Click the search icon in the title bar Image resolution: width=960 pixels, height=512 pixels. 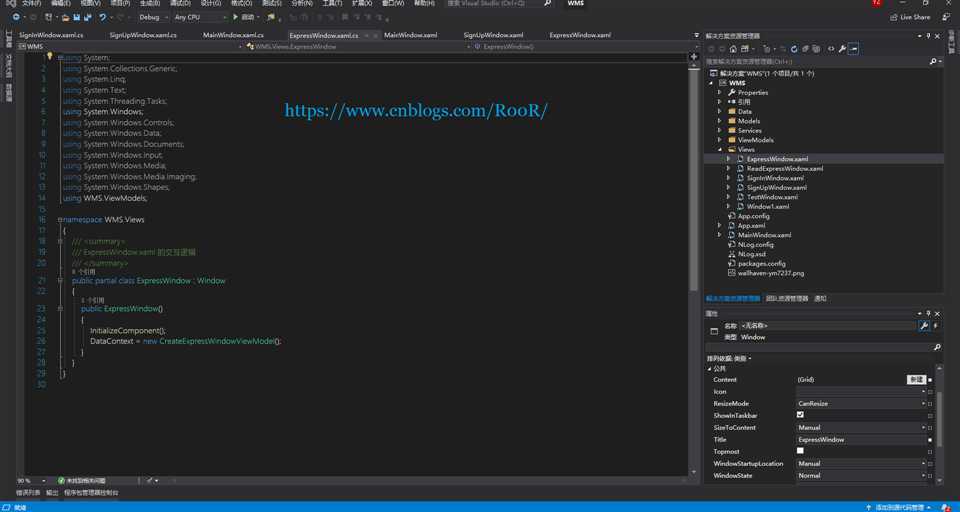[x=547, y=3]
